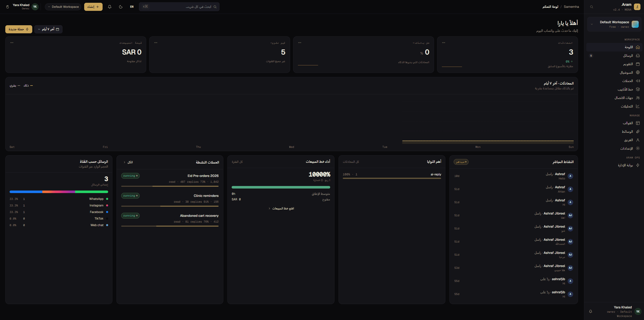The image size is (644, 320).
Task: Toggle dark mode moon icon
Action: click(121, 7)
